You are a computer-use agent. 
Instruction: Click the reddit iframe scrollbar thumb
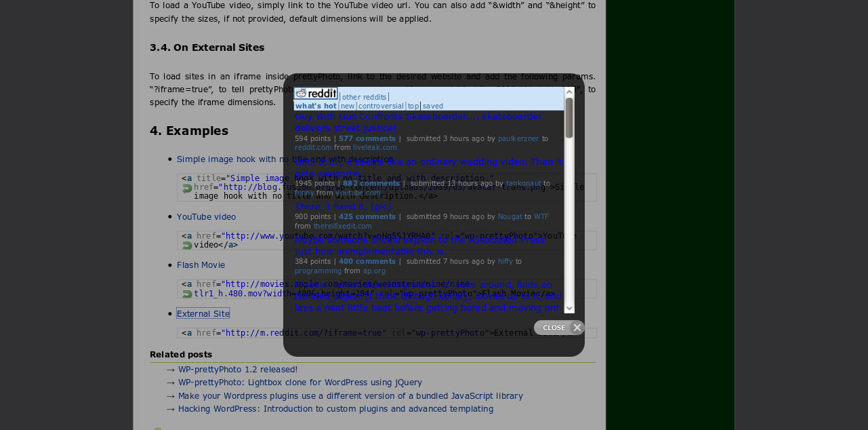click(569, 118)
